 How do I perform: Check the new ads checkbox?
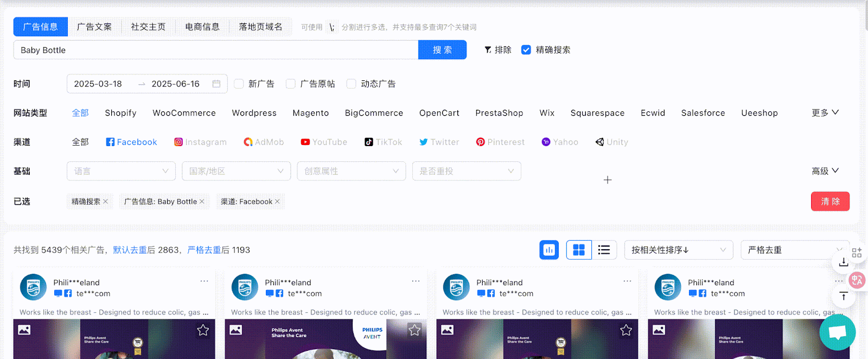239,84
